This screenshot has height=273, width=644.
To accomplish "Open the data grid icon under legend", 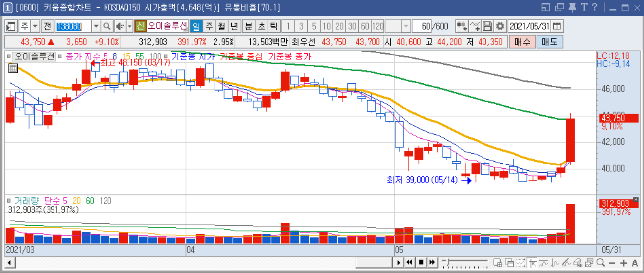I will pos(13,68).
